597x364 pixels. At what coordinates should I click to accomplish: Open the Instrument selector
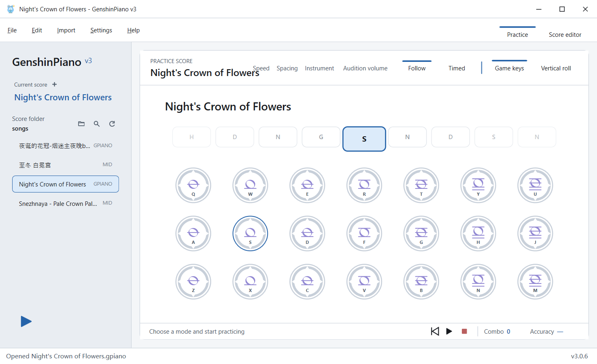[319, 68]
